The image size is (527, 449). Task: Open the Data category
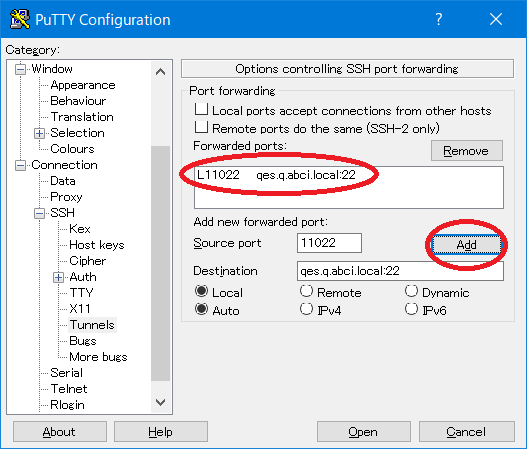pyautogui.click(x=63, y=181)
